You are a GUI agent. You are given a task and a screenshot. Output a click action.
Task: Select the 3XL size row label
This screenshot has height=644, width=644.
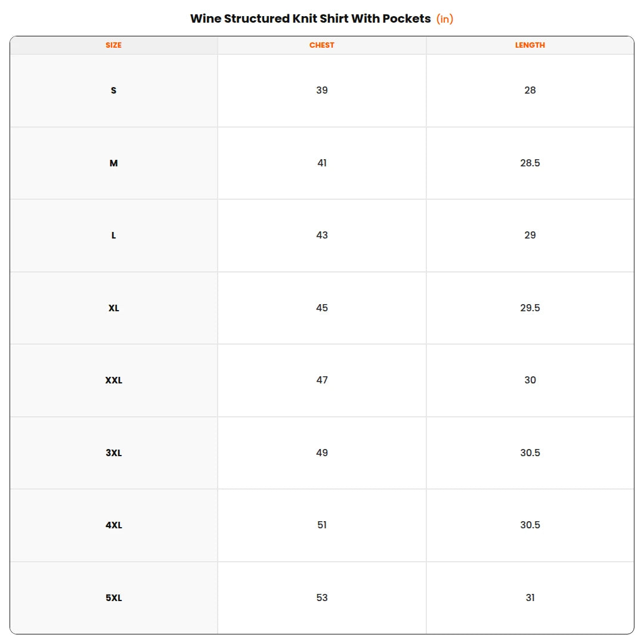tap(113, 453)
